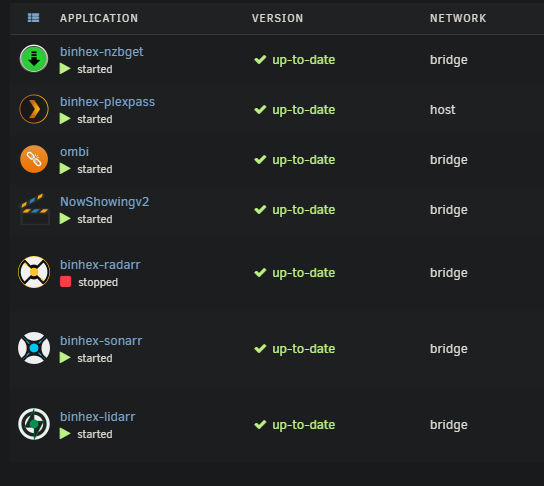Viewport: 544px width, 486px height.
Task: Click the bridge network value for binhex-lidarr
Action: (449, 425)
